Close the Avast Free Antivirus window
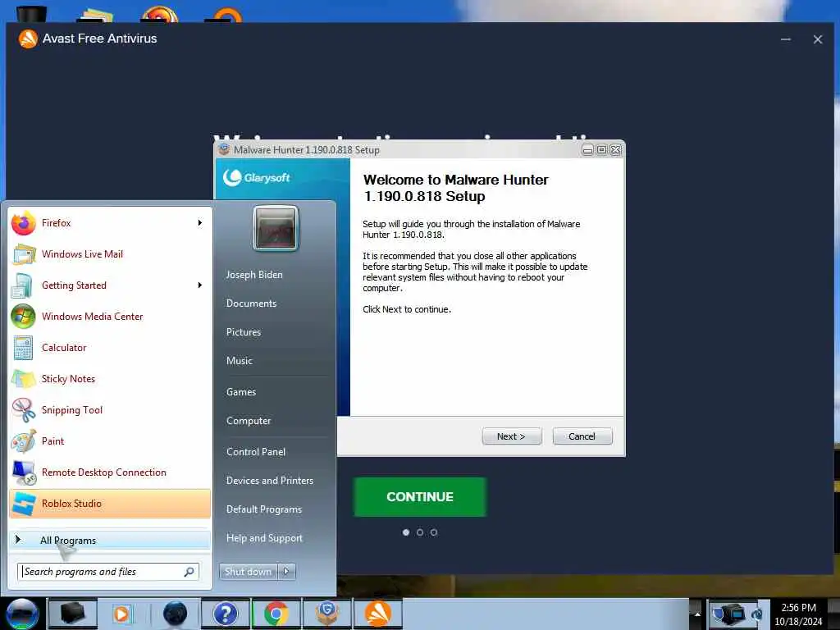 click(x=818, y=39)
